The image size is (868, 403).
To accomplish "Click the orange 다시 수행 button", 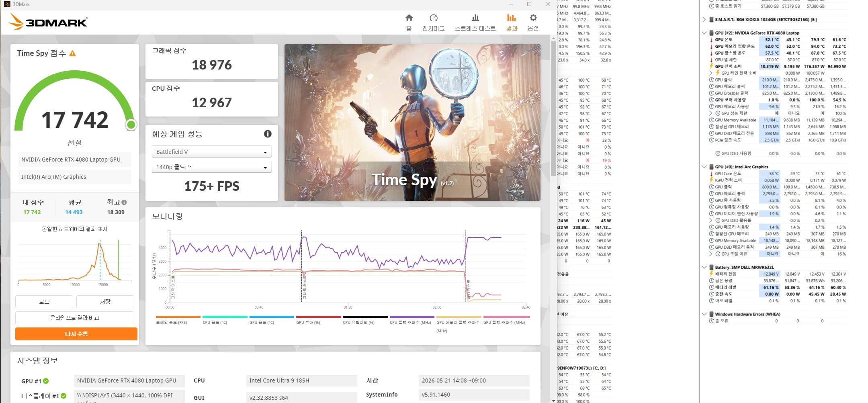I will 76,334.
